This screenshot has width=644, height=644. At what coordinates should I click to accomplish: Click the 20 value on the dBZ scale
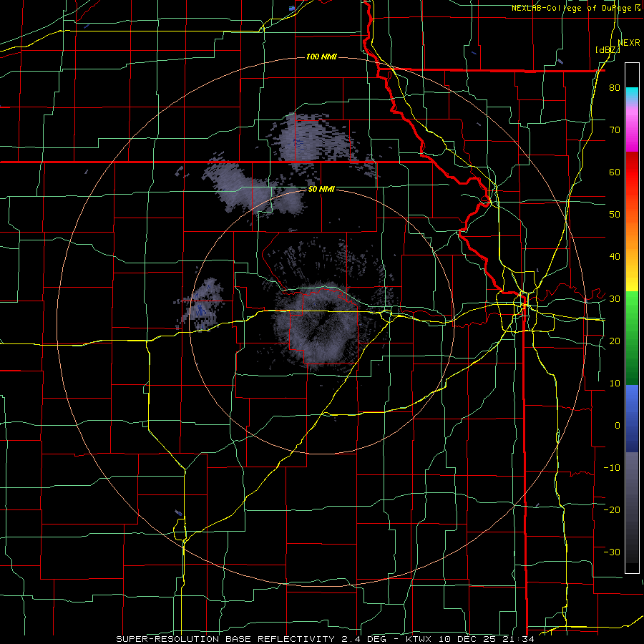[615, 341]
